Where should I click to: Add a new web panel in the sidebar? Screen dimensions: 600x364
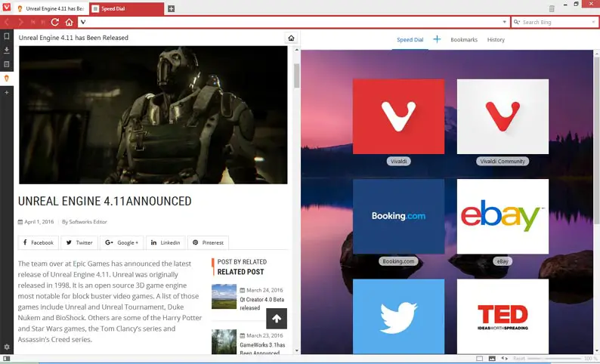click(7, 93)
